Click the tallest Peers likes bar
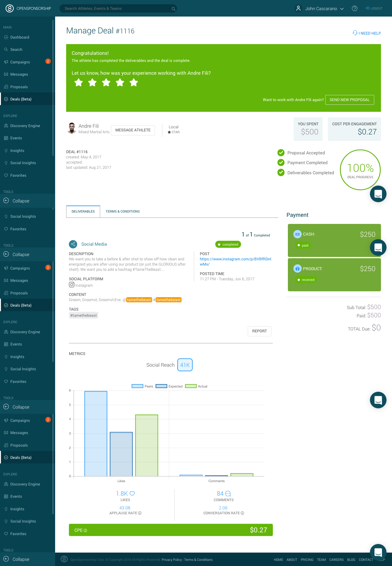The width and height of the screenshot is (392, 566). 96,434
